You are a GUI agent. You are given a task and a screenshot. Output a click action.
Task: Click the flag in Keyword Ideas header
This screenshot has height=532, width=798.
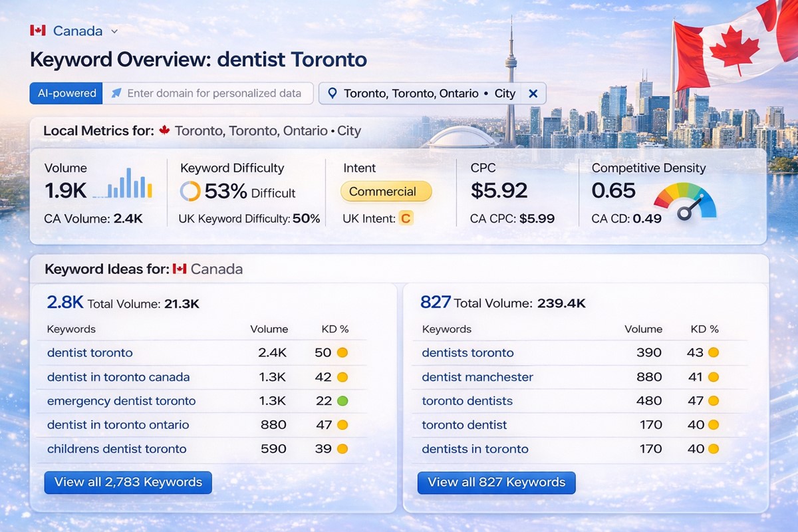[x=178, y=269]
